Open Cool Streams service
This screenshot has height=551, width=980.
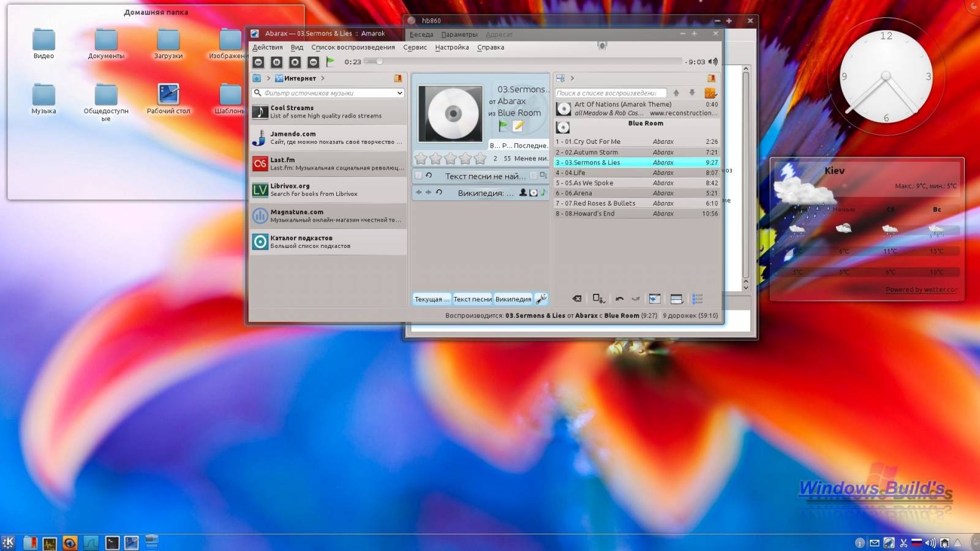(328, 111)
